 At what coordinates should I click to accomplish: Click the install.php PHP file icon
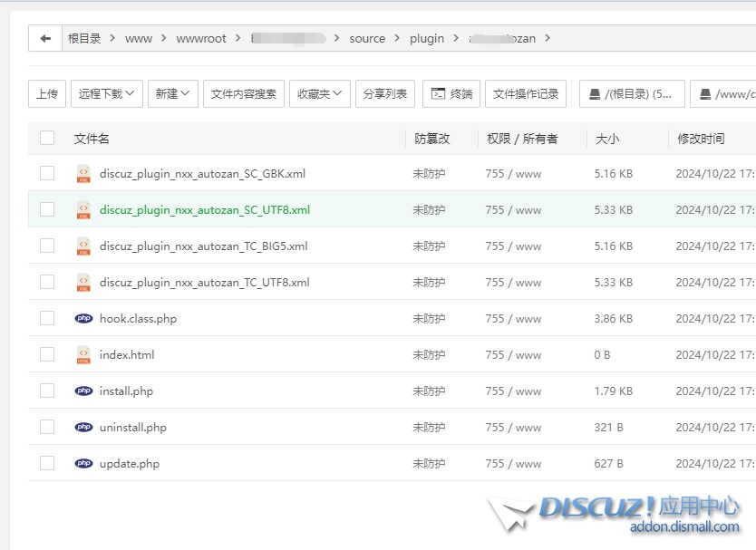[83, 391]
